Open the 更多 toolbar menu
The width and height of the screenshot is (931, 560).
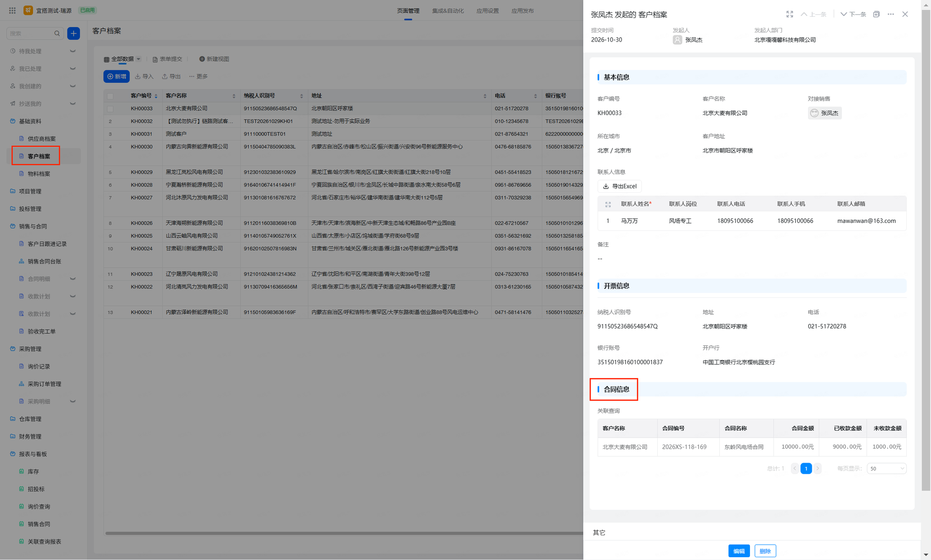pyautogui.click(x=198, y=76)
